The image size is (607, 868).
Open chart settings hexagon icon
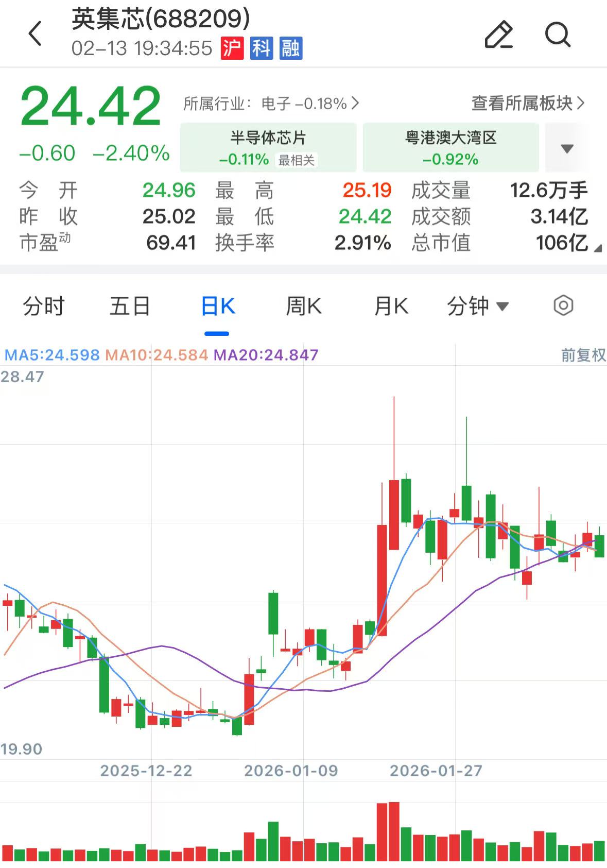coord(563,305)
